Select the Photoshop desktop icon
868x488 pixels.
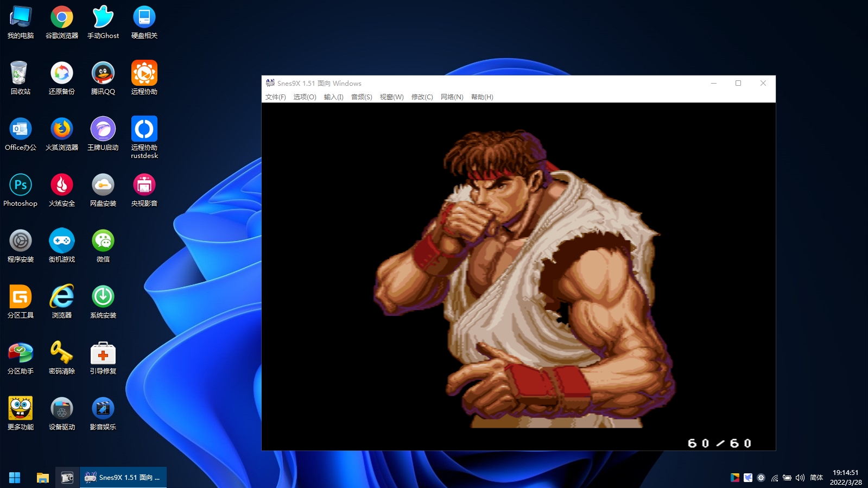click(21, 191)
